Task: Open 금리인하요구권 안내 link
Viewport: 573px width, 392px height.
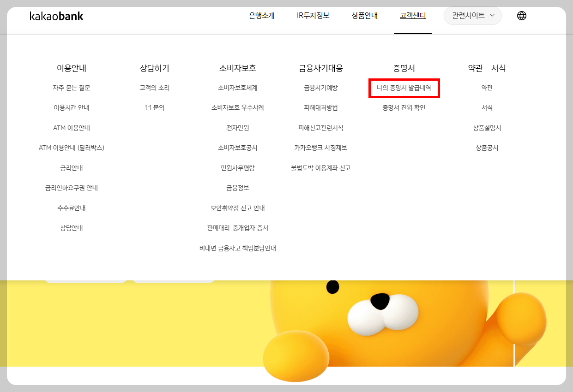Action: pyautogui.click(x=72, y=188)
